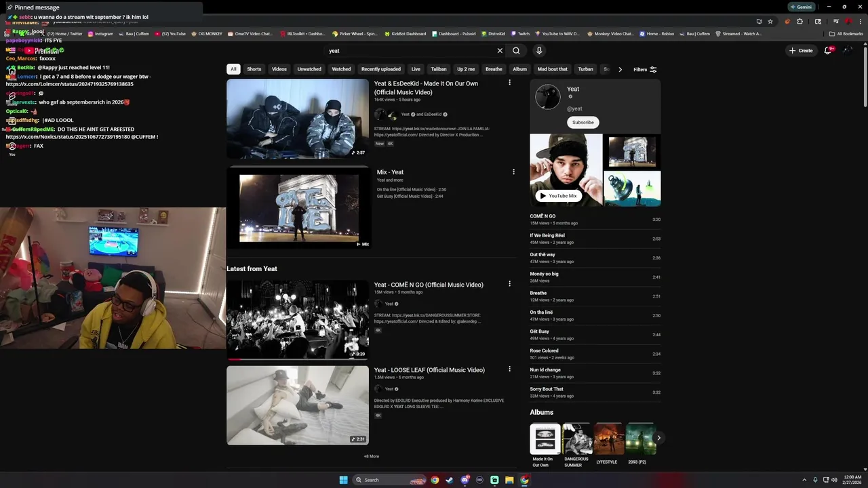
Task: Open Instagram bookmark
Action: (100, 33)
